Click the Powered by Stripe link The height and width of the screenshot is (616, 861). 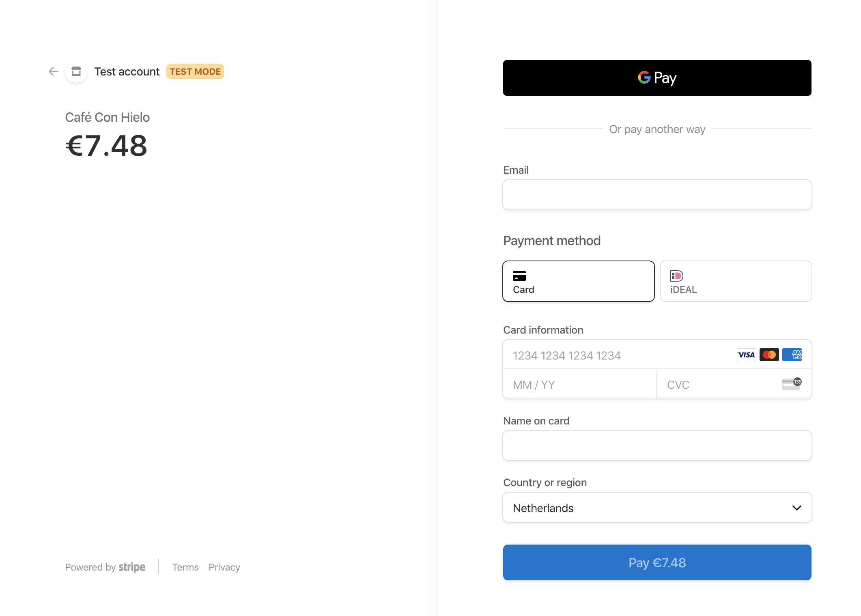click(x=105, y=567)
